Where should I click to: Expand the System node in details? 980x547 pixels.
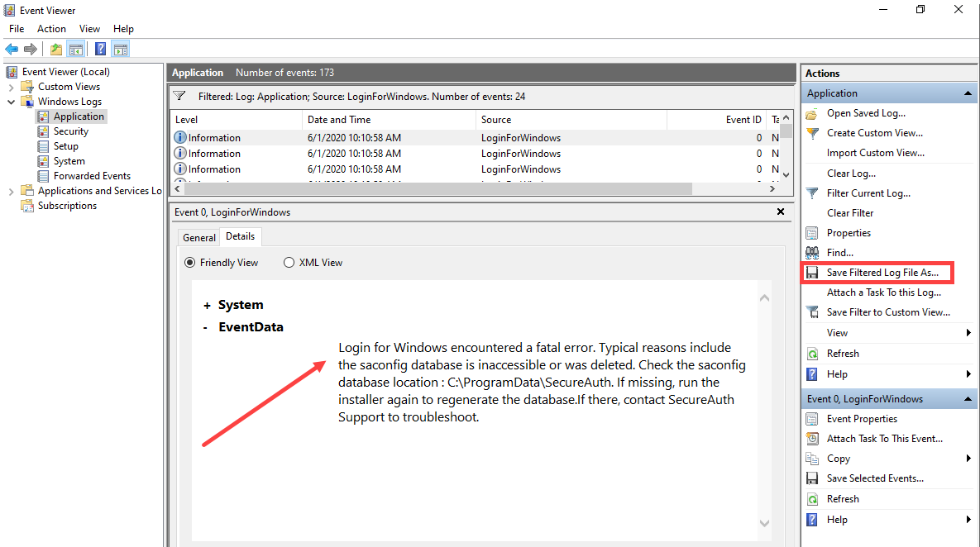pyautogui.click(x=207, y=305)
